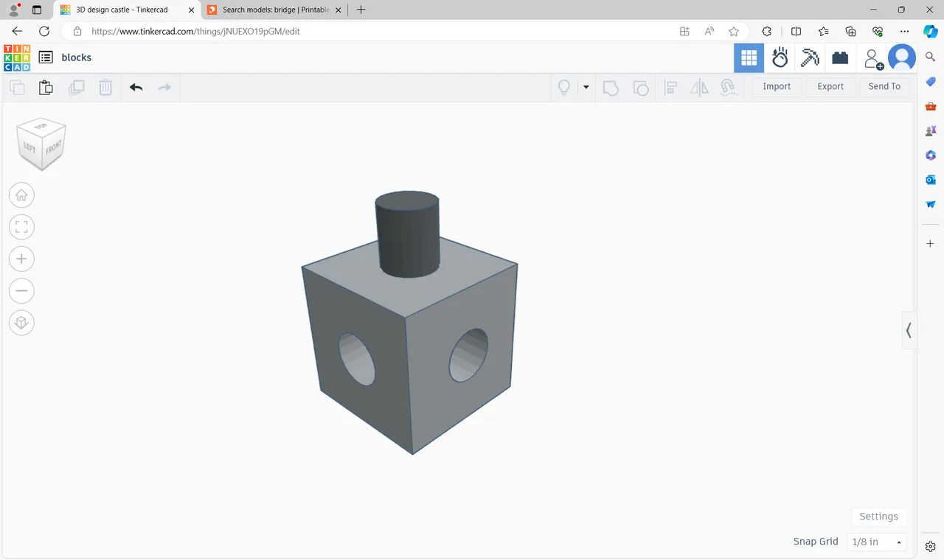Switch between perspective and orthographic view

pyautogui.click(x=21, y=322)
